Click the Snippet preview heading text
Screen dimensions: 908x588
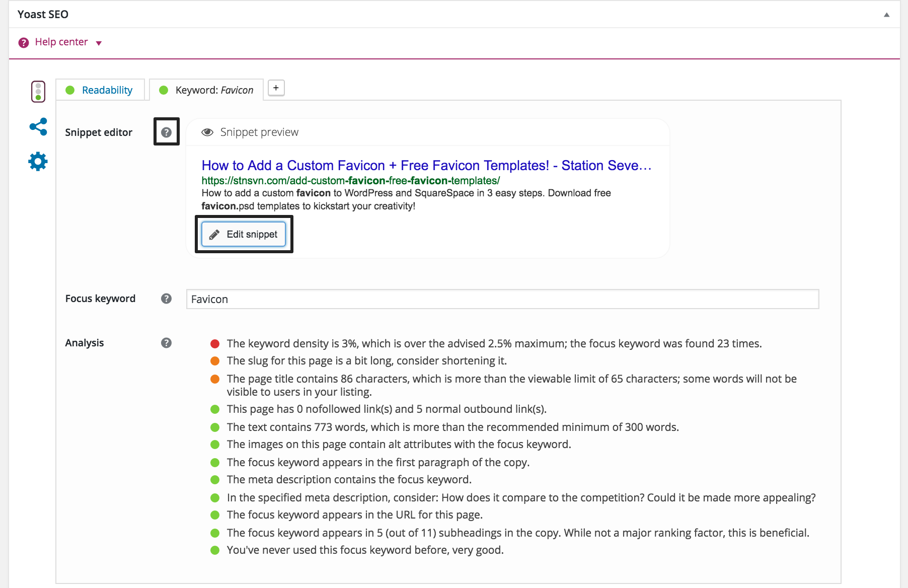click(259, 132)
